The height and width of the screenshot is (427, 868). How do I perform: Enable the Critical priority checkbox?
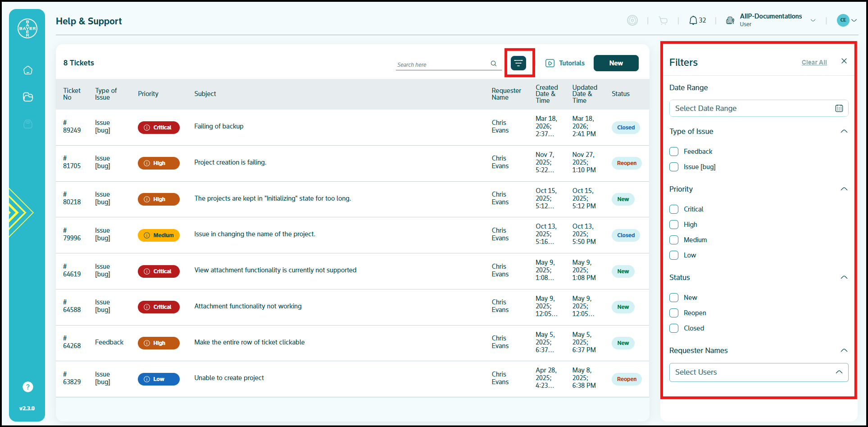tap(674, 209)
